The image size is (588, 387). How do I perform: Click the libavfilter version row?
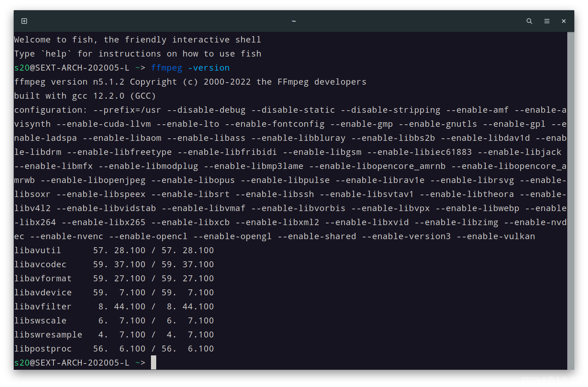(x=114, y=307)
